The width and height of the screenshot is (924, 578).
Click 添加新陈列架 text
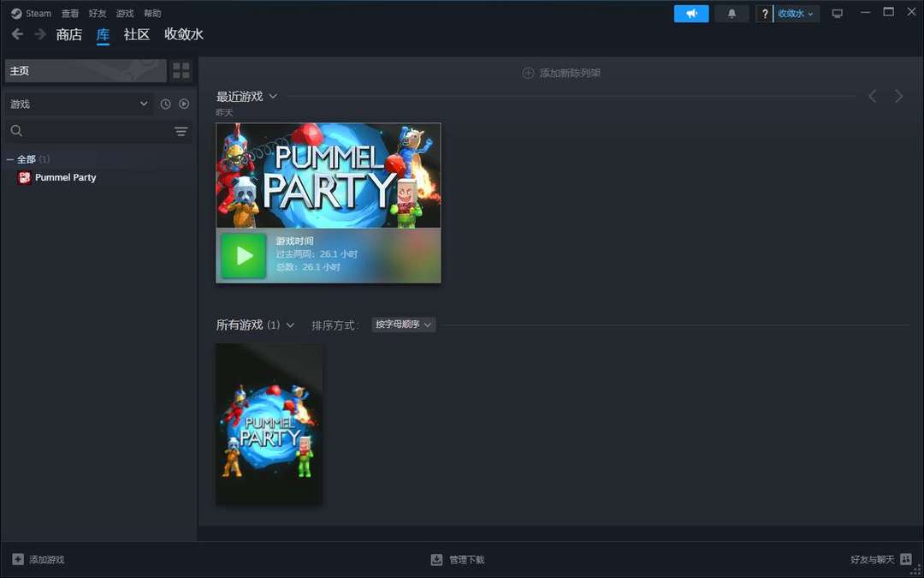pyautogui.click(x=571, y=73)
